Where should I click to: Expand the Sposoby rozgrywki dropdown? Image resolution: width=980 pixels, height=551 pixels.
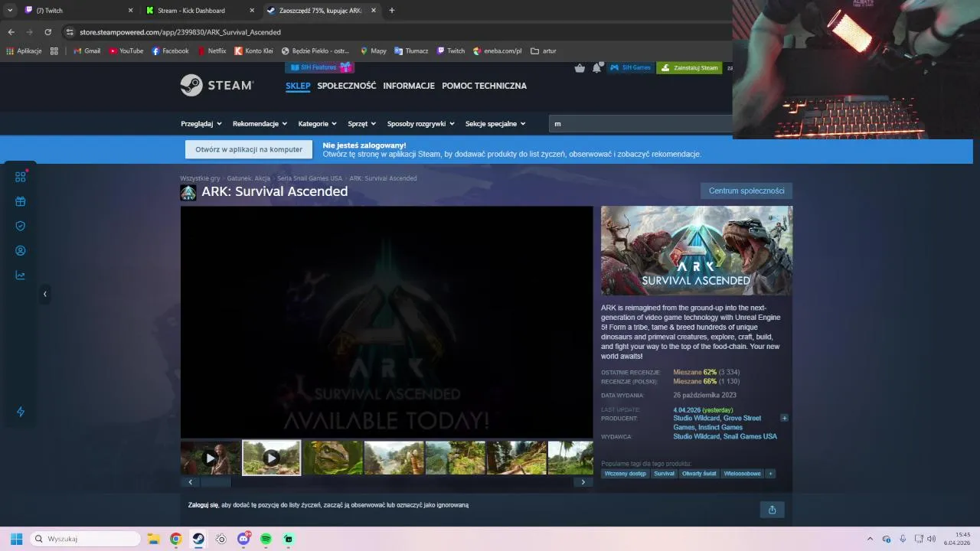point(421,123)
